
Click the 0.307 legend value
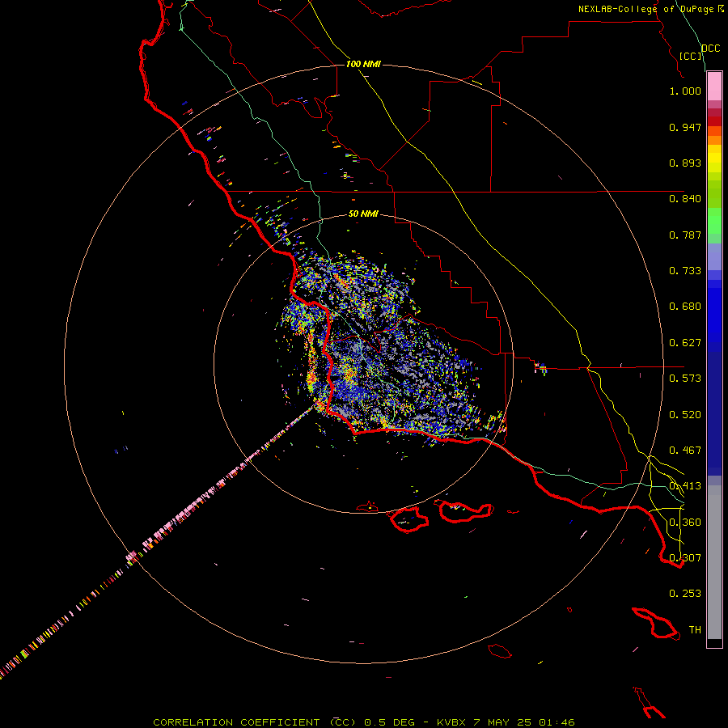click(x=685, y=558)
